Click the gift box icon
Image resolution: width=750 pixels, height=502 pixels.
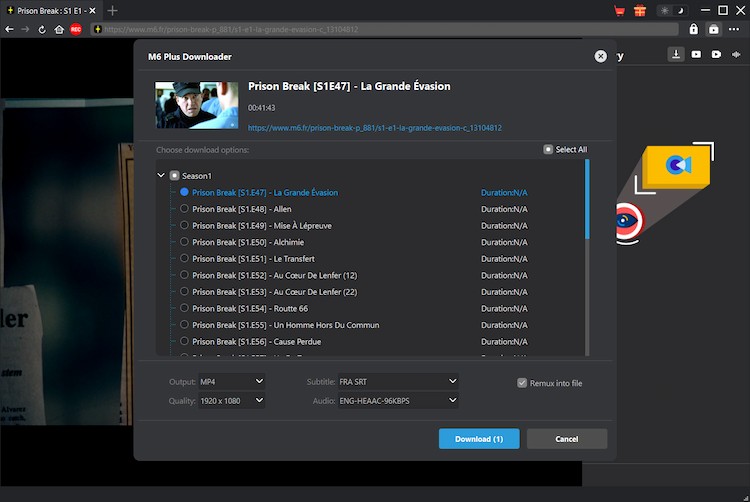point(640,10)
